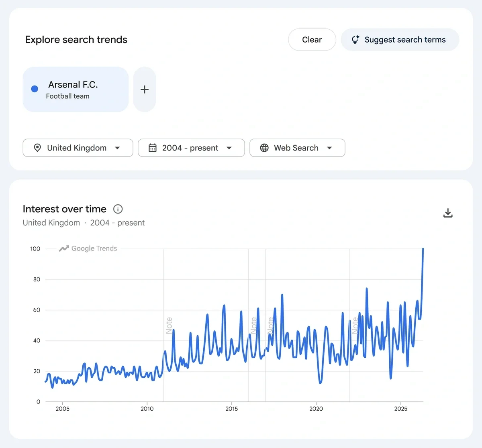482x448 pixels.
Task: Click the 0 y-axis value
Action: click(38, 402)
